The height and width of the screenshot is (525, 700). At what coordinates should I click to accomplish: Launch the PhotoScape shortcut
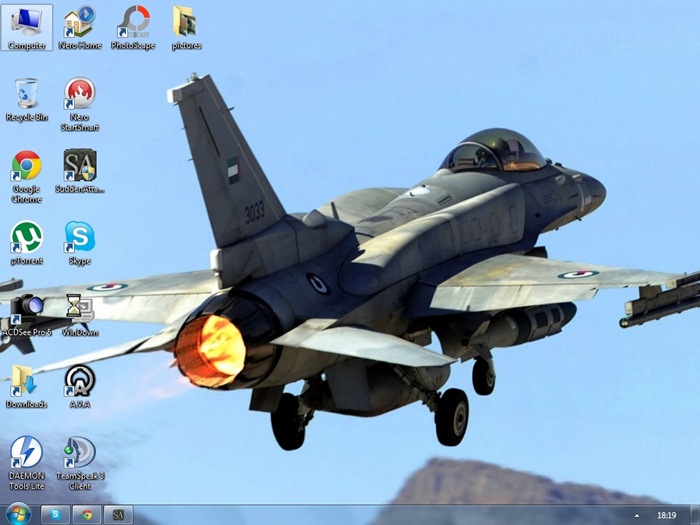click(133, 28)
